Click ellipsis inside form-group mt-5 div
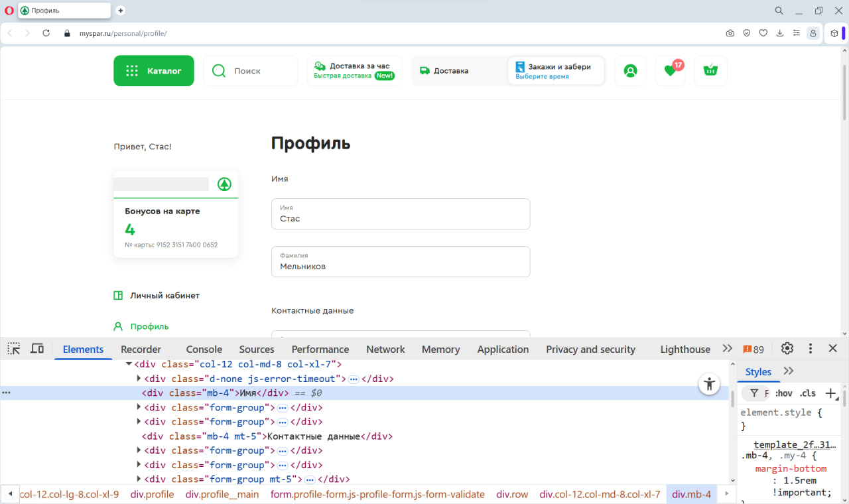The image size is (849, 504). tap(309, 479)
